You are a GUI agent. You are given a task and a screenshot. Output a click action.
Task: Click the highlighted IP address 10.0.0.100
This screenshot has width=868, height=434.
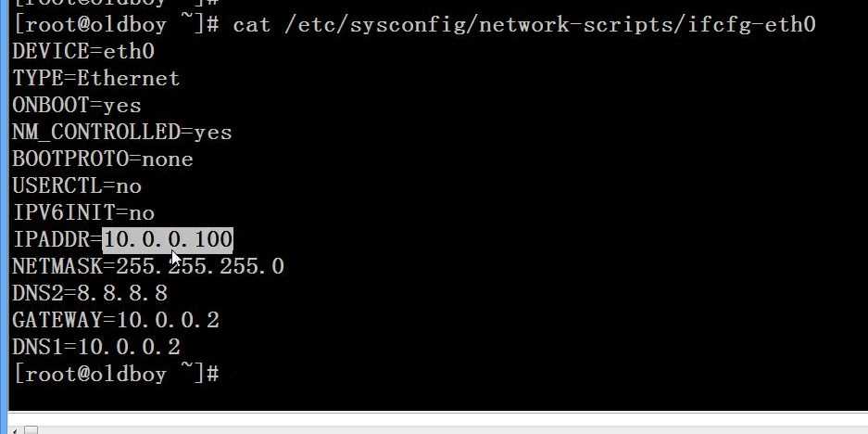point(168,240)
